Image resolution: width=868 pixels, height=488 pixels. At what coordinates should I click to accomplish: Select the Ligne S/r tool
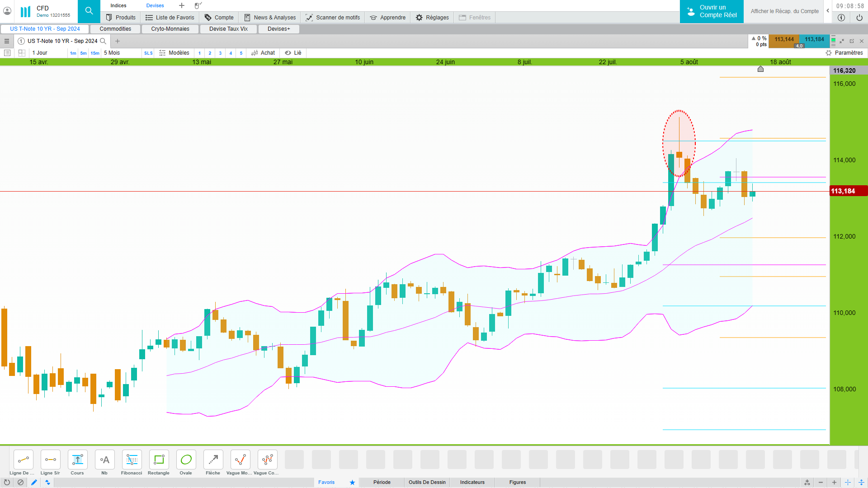click(50, 460)
